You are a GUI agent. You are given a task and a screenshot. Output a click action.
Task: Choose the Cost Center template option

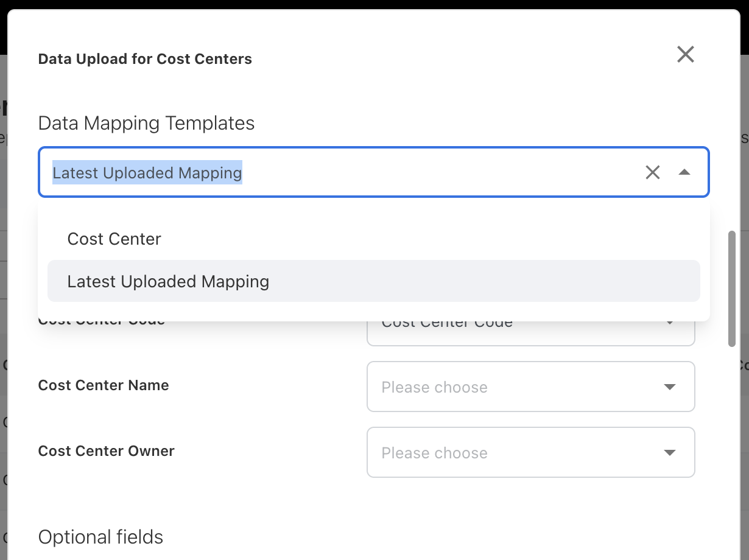[x=114, y=239]
